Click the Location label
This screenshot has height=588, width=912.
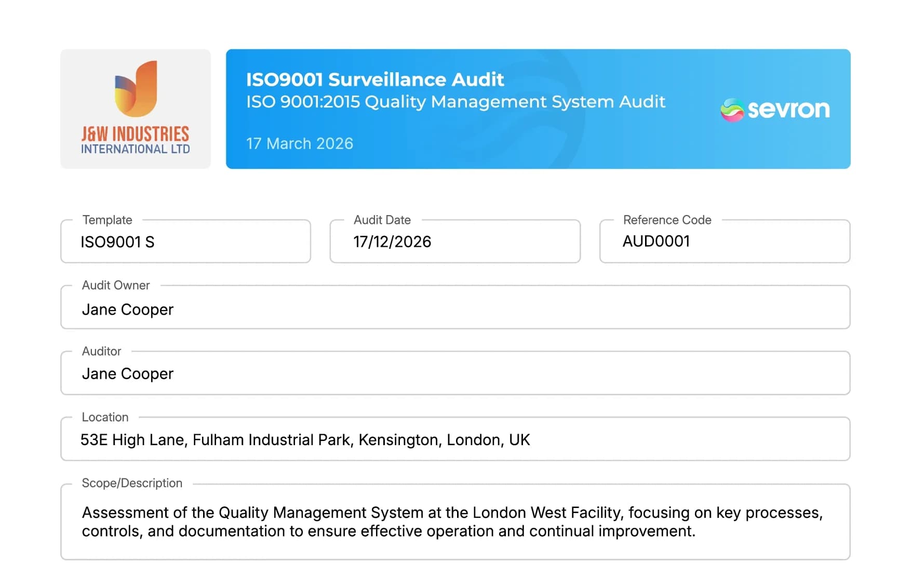point(105,417)
